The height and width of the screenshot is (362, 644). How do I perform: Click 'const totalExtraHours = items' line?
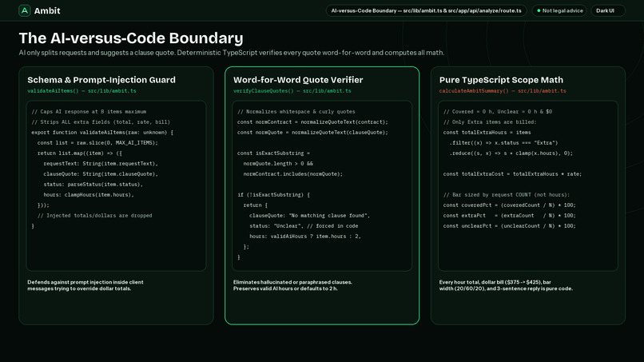pyautogui.click(x=487, y=133)
